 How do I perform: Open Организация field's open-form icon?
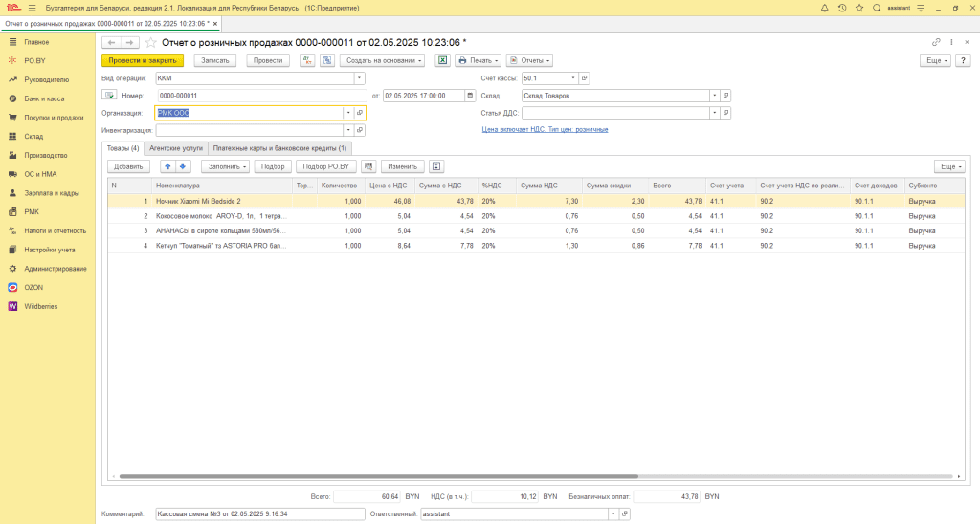[x=360, y=113]
